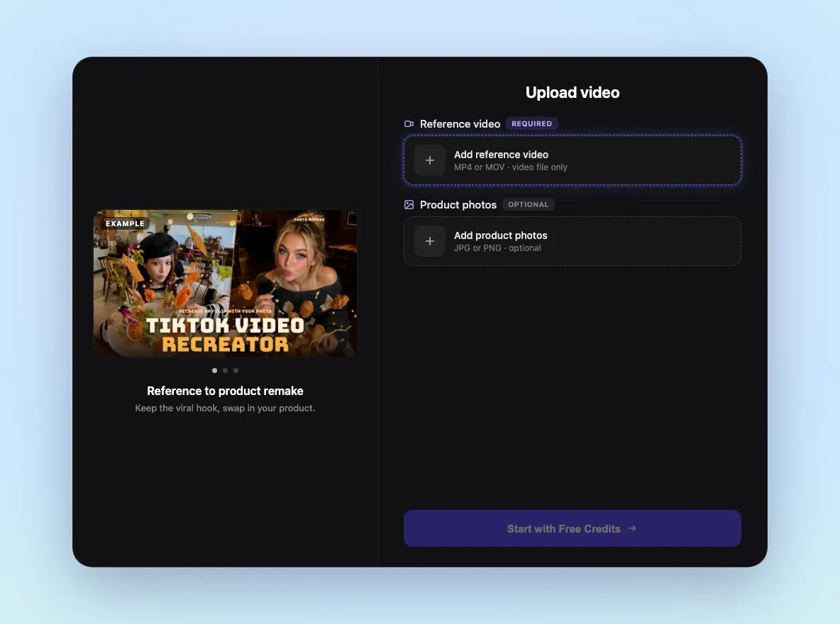Click the image icon beside Product photos
840x624 pixels.
click(409, 205)
